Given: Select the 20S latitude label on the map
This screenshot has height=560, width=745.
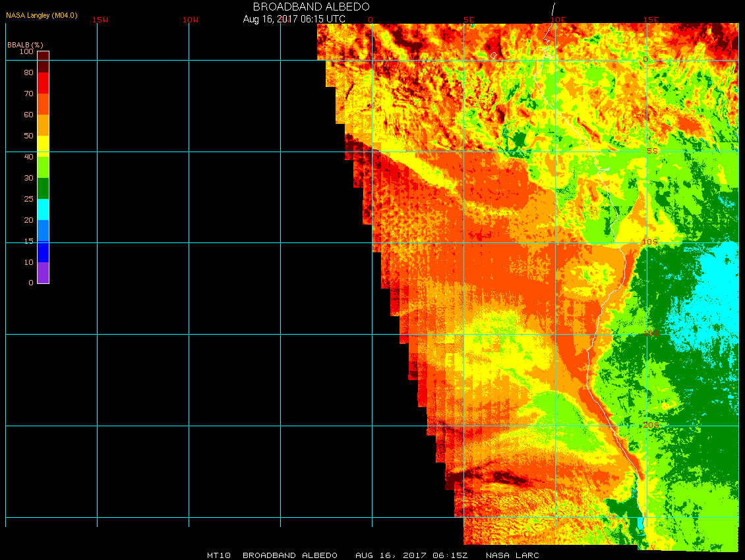Looking at the screenshot, I should [650, 426].
